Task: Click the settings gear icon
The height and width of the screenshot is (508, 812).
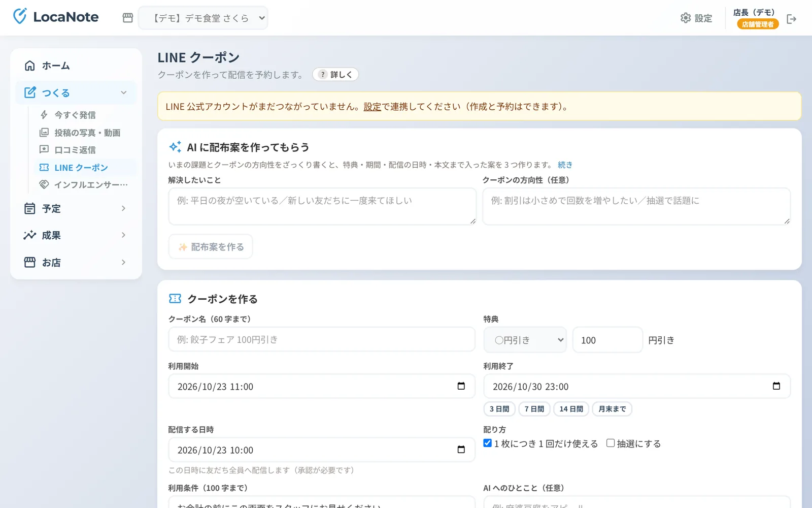Action: (686, 18)
